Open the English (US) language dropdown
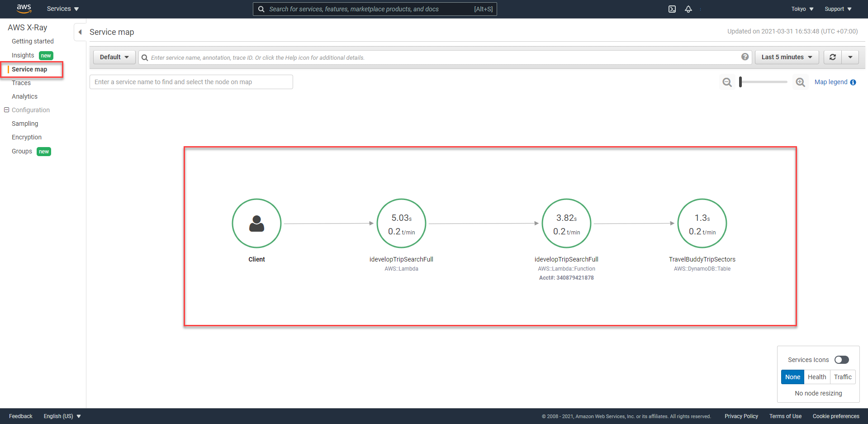 click(x=62, y=416)
